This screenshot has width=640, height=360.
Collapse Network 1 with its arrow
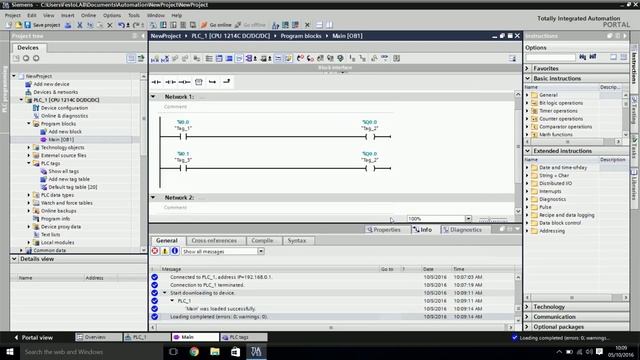coord(153,97)
